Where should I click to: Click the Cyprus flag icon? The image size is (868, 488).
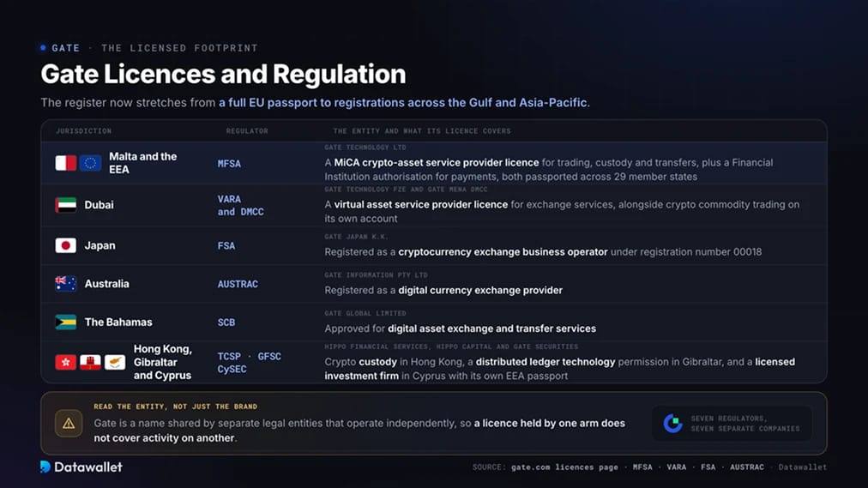115,363
